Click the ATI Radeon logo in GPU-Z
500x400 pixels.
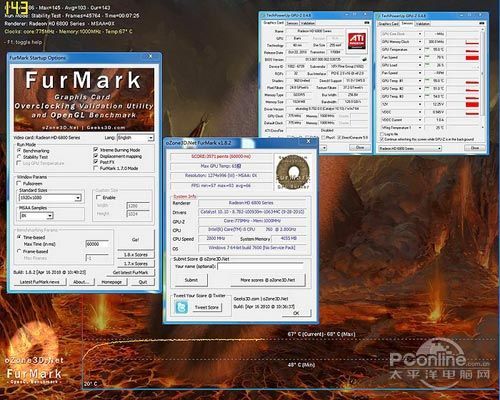coord(356,40)
